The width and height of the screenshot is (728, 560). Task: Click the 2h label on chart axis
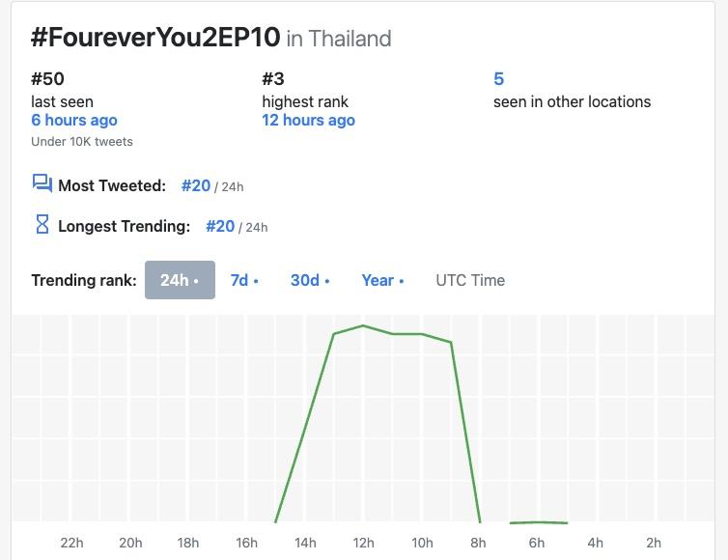point(654,543)
